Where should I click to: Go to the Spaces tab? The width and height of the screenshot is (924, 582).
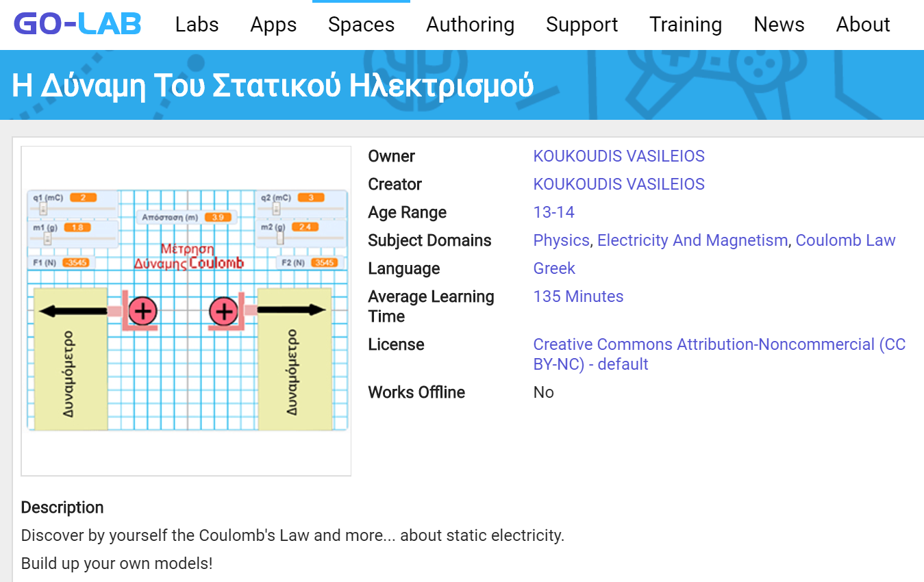[361, 25]
